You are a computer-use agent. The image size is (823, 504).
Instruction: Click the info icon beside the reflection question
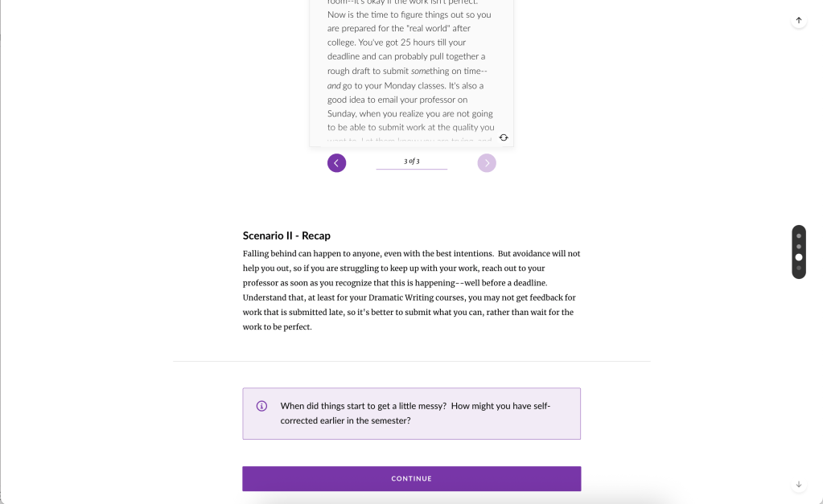[x=261, y=406]
